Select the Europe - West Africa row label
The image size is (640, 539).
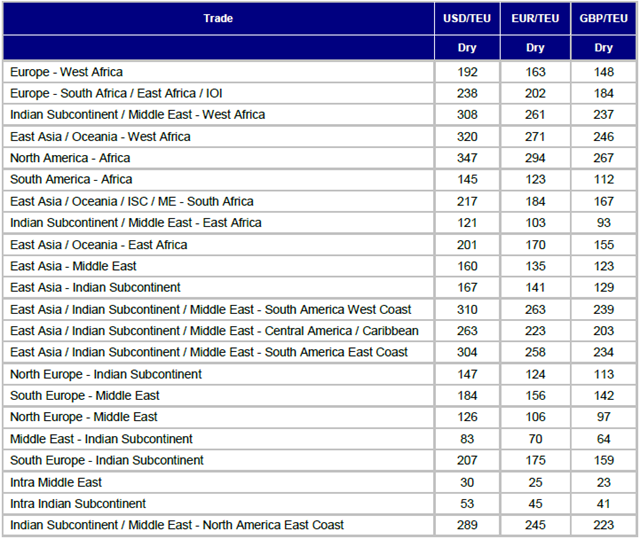66,72
